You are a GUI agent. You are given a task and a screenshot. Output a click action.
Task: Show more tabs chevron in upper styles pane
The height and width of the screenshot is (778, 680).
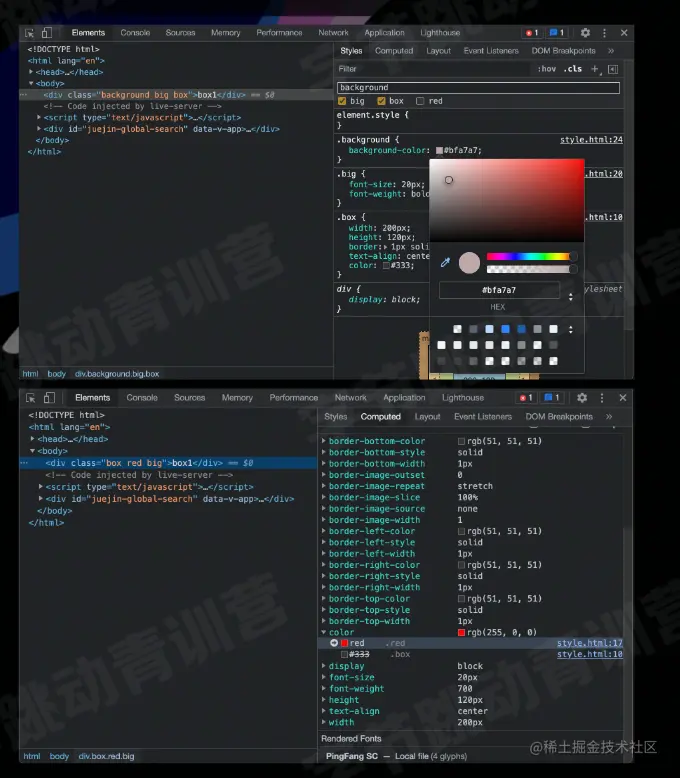tap(611, 51)
